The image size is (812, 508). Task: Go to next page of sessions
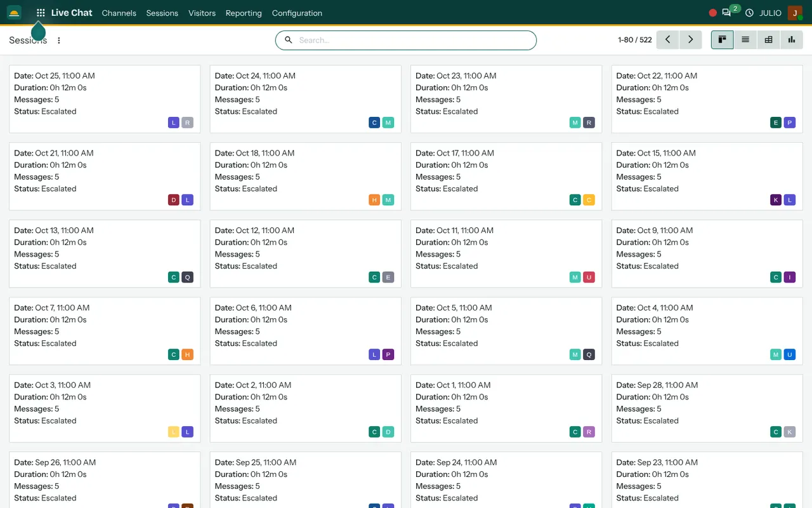click(690, 39)
